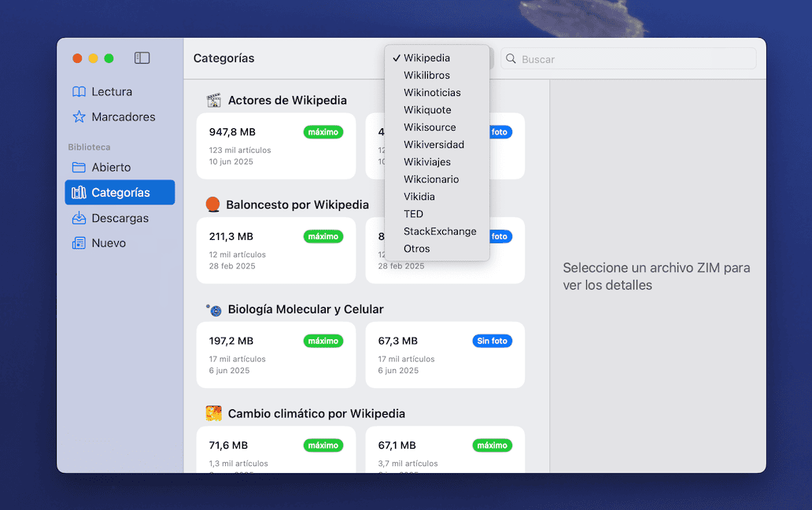Image resolution: width=812 pixels, height=510 pixels.
Task: Go to Abierto in Biblioteca
Action: (120, 167)
